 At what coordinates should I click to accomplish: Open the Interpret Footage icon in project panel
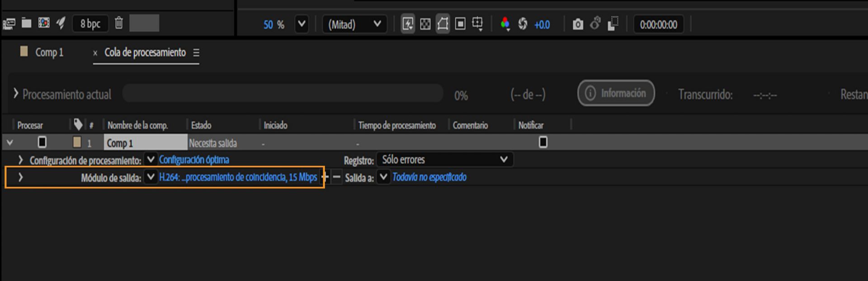(x=9, y=23)
